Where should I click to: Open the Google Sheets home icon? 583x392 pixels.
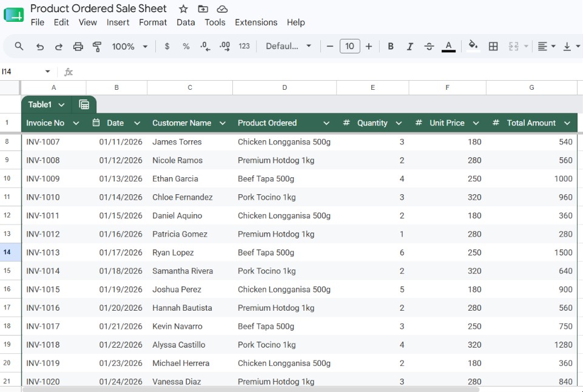coord(14,15)
